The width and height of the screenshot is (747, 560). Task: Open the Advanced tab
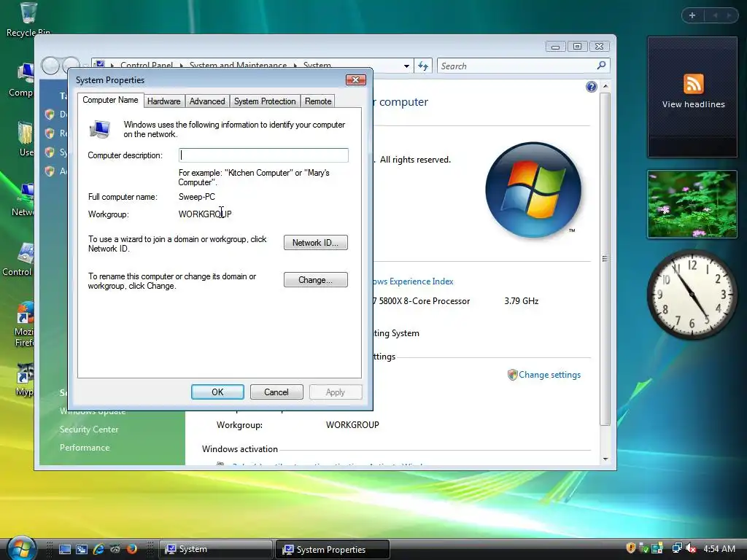pyautogui.click(x=206, y=101)
